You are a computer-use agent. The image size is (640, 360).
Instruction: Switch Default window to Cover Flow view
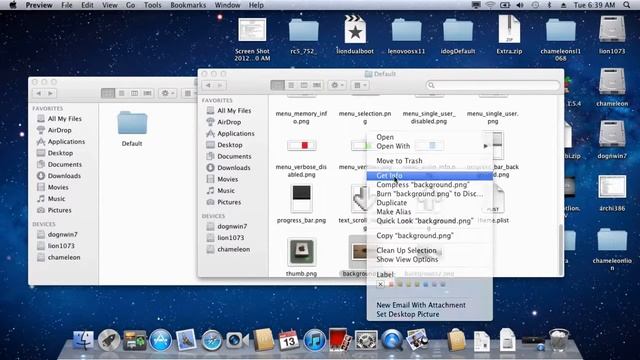pyautogui.click(x=317, y=85)
